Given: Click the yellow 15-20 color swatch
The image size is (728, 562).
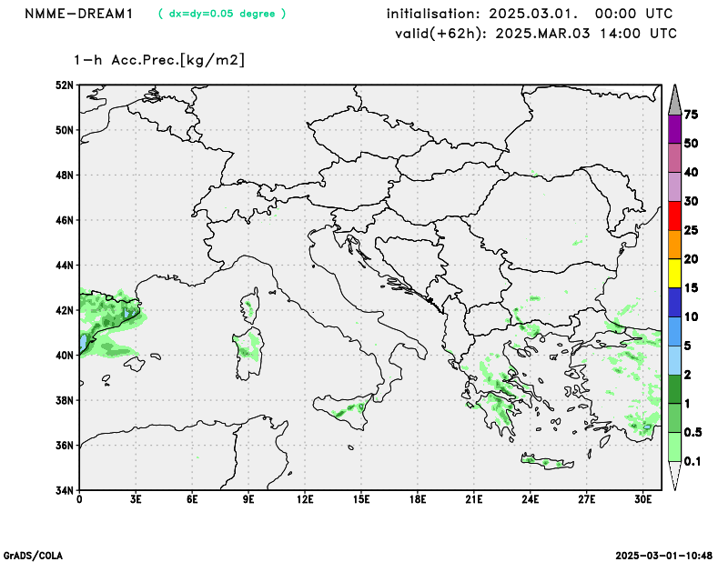Looking at the screenshot, I should (x=674, y=274).
